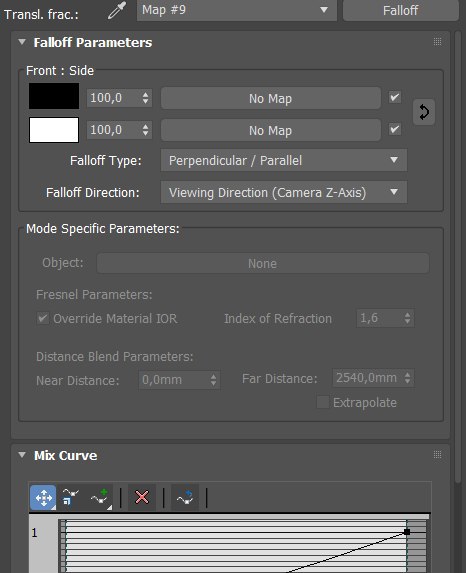Click the Object None pick button
This screenshot has width=466, height=573.
[x=263, y=263]
